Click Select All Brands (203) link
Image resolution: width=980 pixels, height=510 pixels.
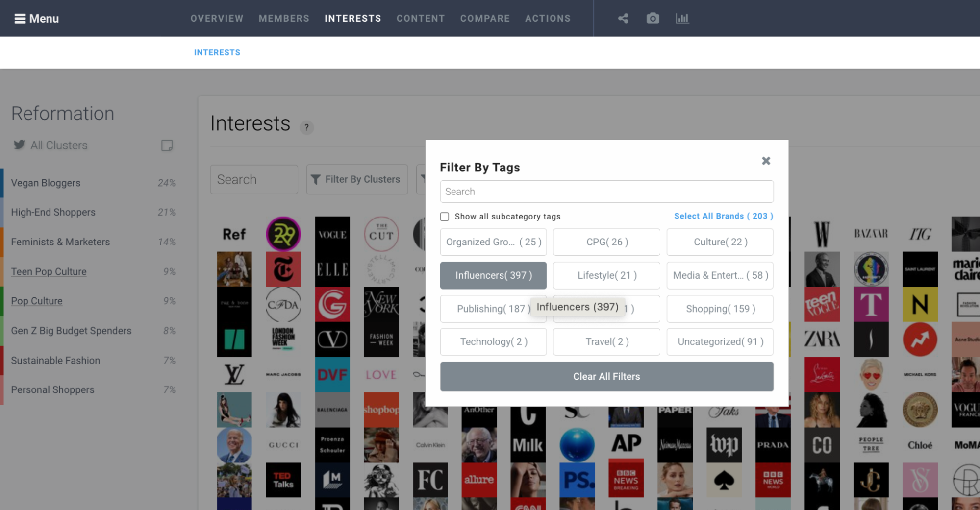723,216
